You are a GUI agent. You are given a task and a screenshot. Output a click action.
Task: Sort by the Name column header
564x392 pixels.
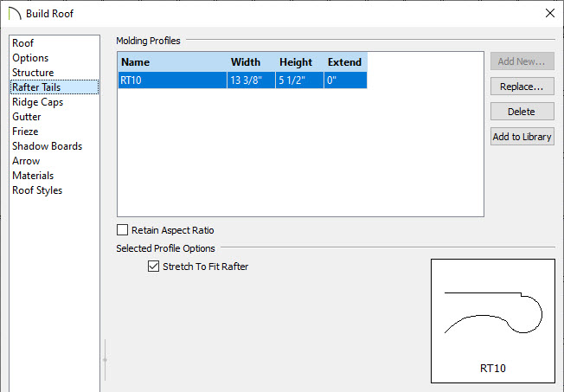(x=172, y=62)
